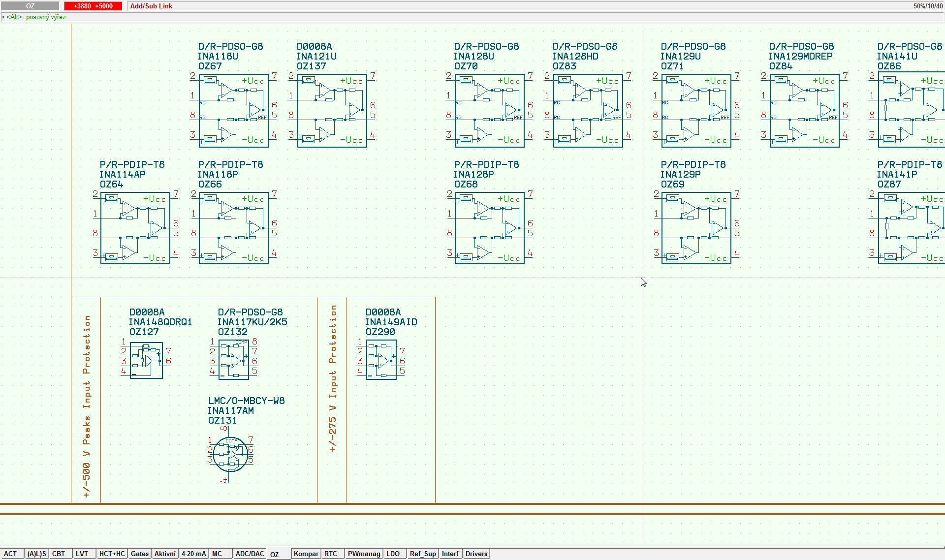Switch to the Kompar tab
The height and width of the screenshot is (560, 945).
pos(306,554)
